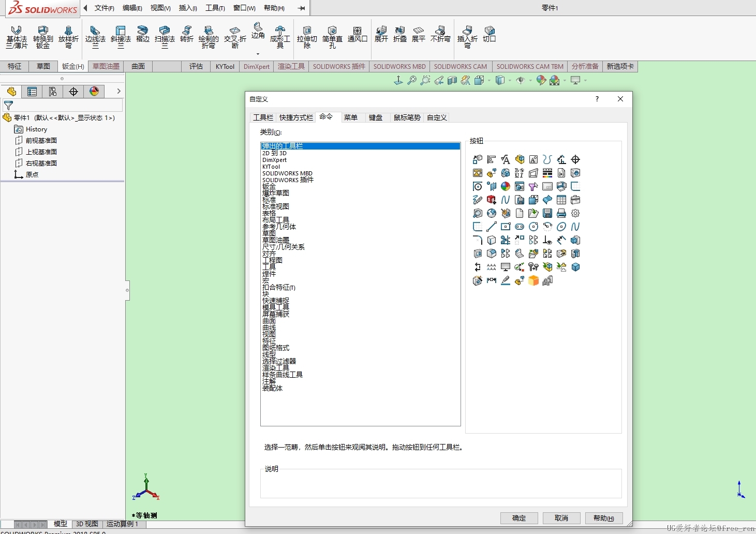Open the 鼠标笔势 tab in the dialog
This screenshot has width=756, height=534.
pyautogui.click(x=407, y=117)
